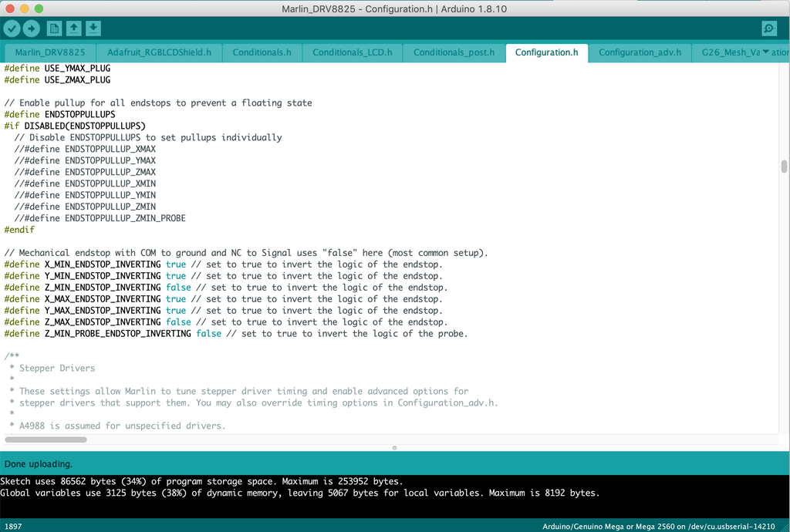Viewport: 790px width, 532px height.
Task: Click the 'These settings allow Marlin' comment line
Action: 239,392
